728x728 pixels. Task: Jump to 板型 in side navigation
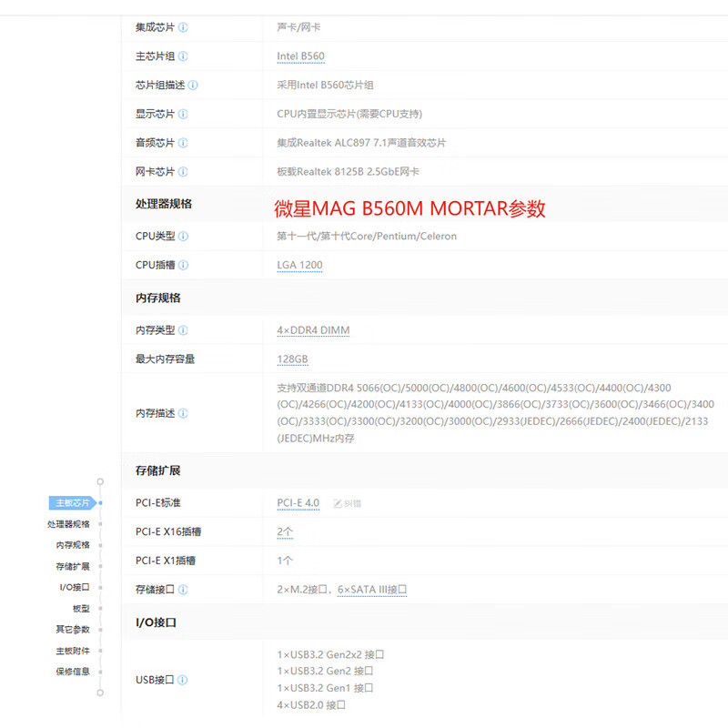click(x=81, y=609)
